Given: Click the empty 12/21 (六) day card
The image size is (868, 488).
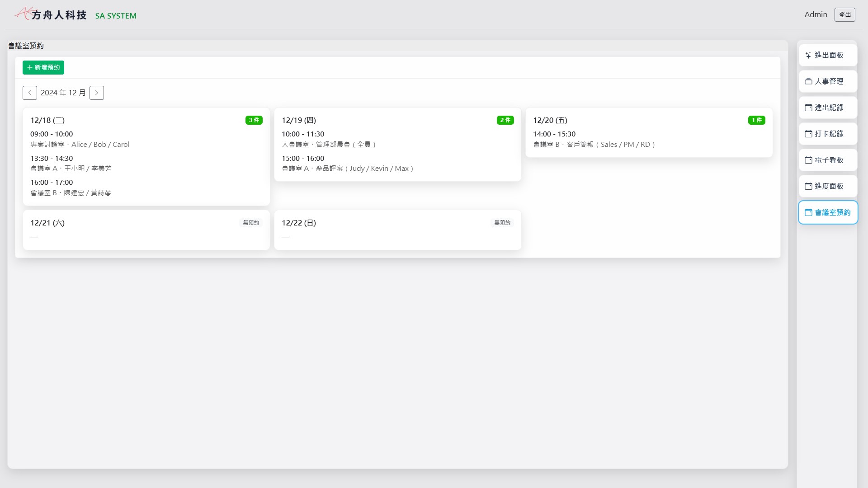Looking at the screenshot, I should (146, 230).
